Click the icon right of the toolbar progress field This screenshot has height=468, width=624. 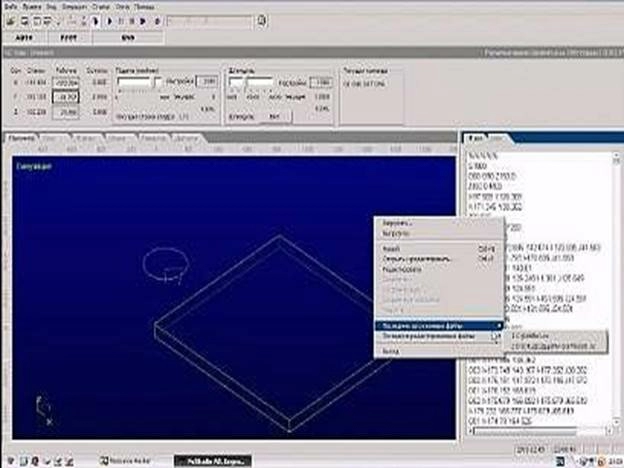[x=261, y=20]
